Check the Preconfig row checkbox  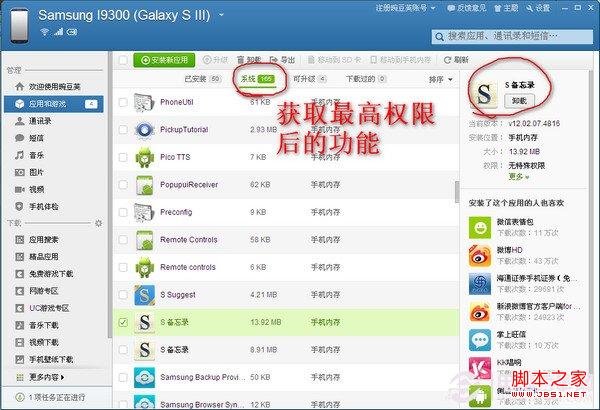pyautogui.click(x=123, y=212)
